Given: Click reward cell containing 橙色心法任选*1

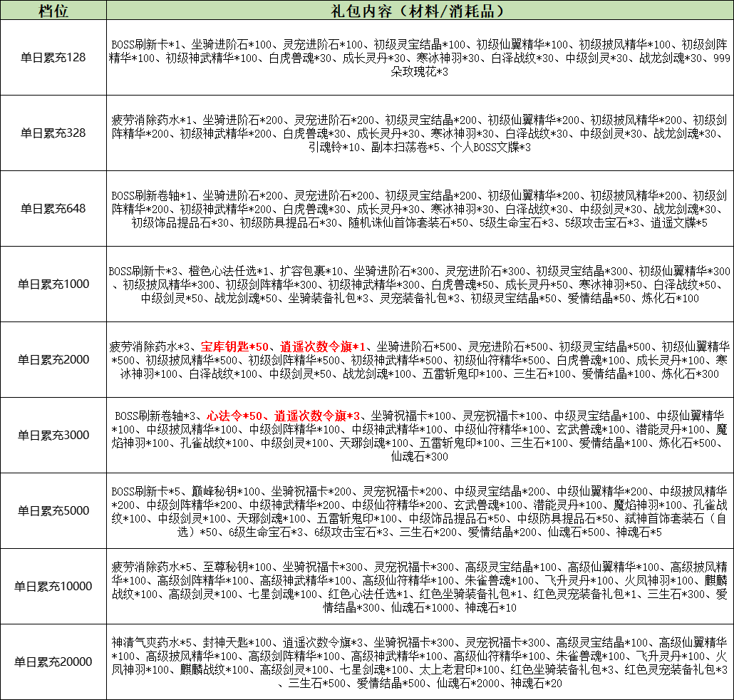Looking at the screenshot, I should (420, 284).
